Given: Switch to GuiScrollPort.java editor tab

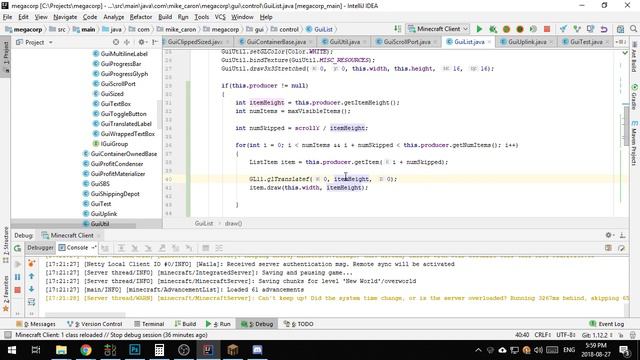Looking at the screenshot, I should [407, 42].
